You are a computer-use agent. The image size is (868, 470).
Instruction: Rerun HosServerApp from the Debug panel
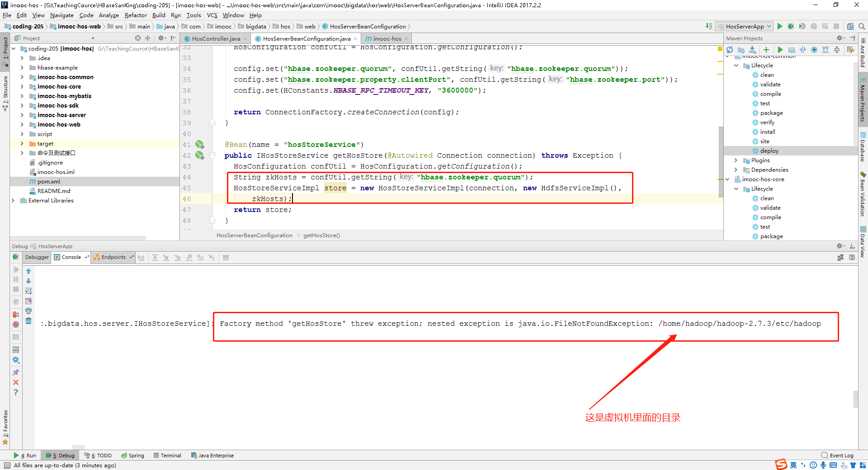[x=16, y=257]
